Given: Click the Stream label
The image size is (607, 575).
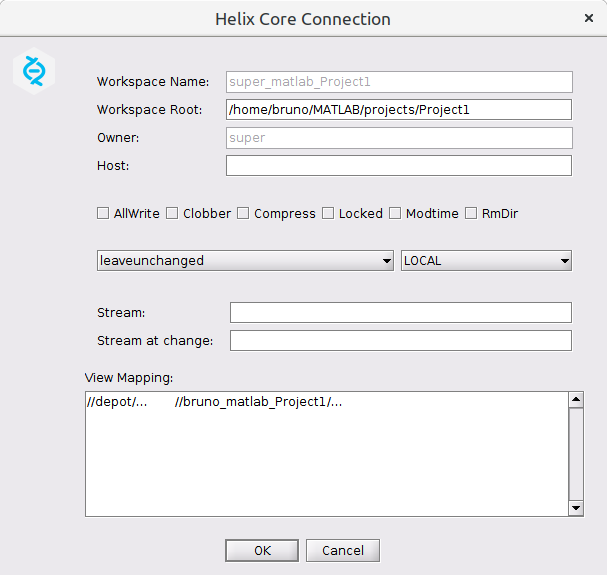Looking at the screenshot, I should pyautogui.click(x=121, y=312).
